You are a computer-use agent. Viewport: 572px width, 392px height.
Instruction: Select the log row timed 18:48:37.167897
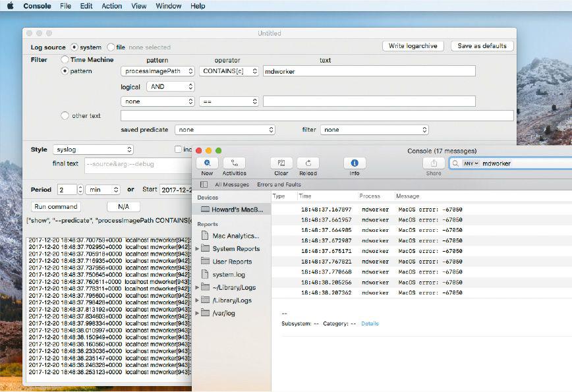pos(422,210)
